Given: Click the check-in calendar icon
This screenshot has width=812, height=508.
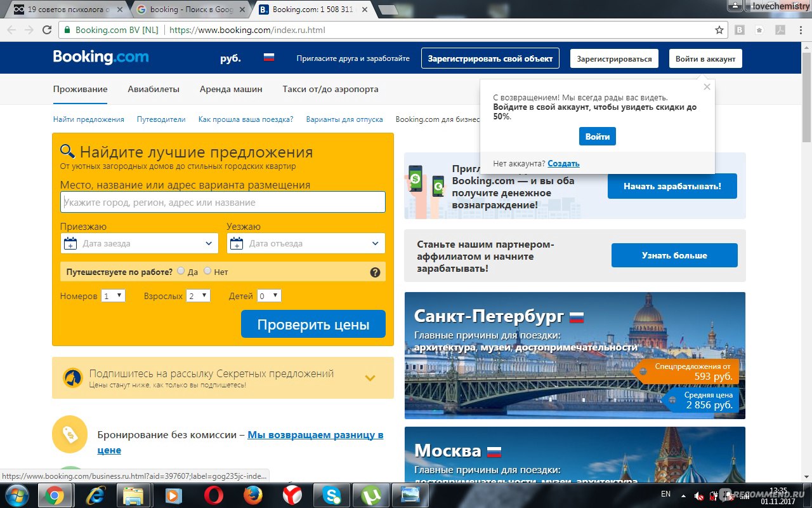Looking at the screenshot, I should 70,243.
